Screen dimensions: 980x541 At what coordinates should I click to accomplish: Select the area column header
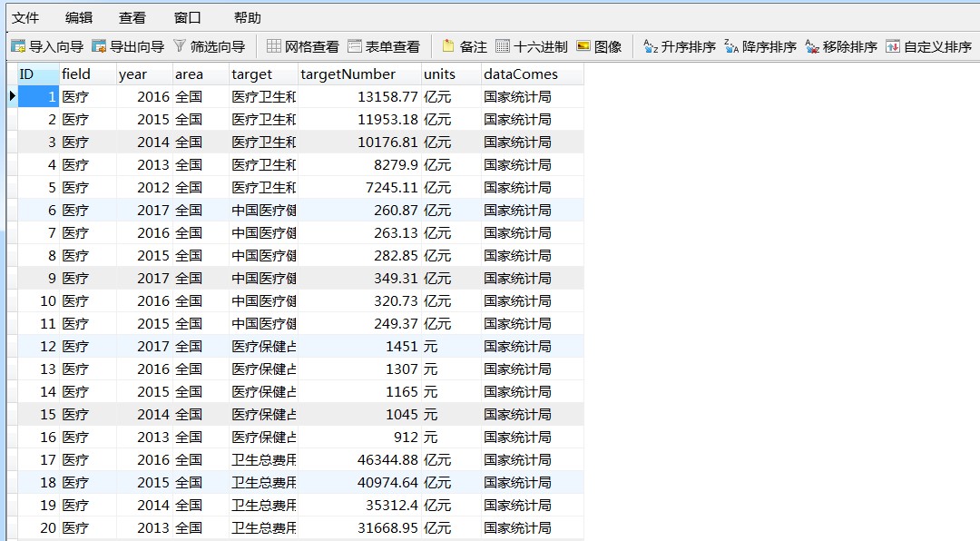coord(201,74)
